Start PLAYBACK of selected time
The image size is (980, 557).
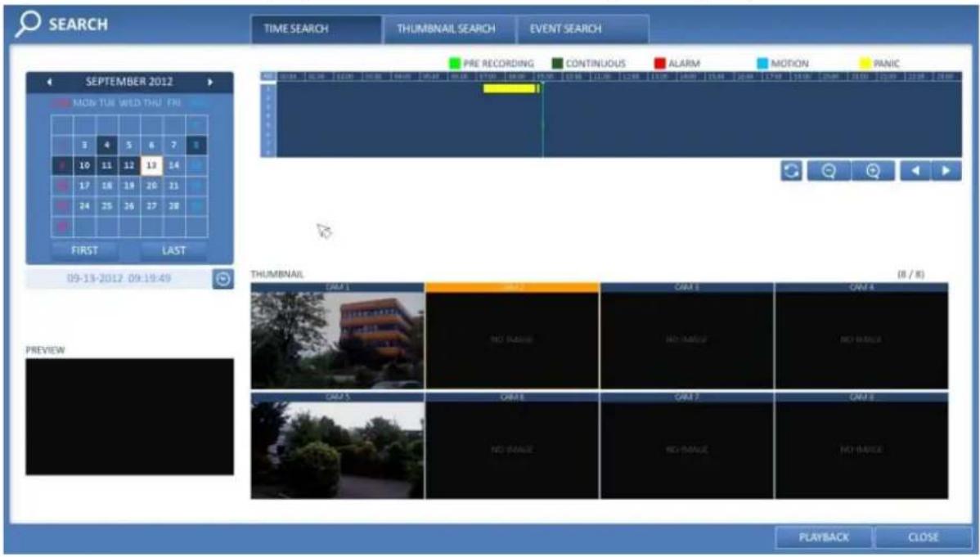pyautogui.click(x=824, y=537)
